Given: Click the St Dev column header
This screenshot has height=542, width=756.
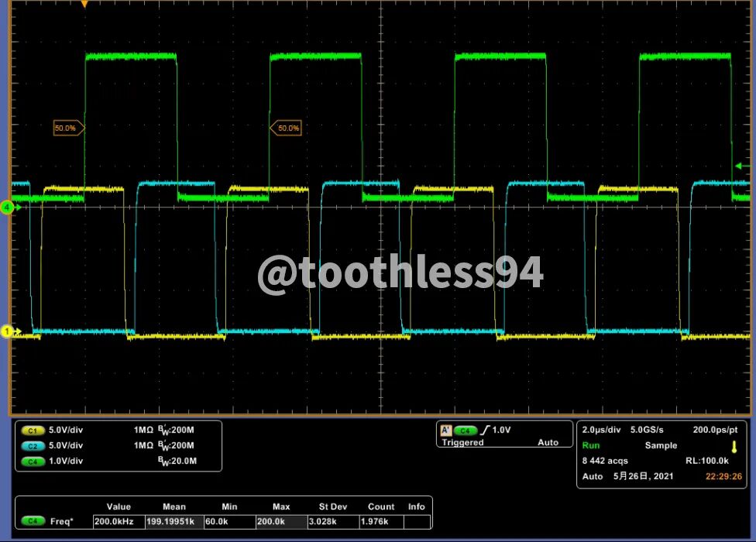Looking at the screenshot, I should pyautogui.click(x=332, y=506).
